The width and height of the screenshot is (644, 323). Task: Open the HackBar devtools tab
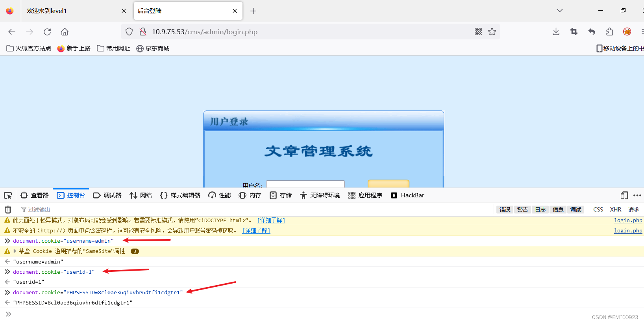[407, 195]
